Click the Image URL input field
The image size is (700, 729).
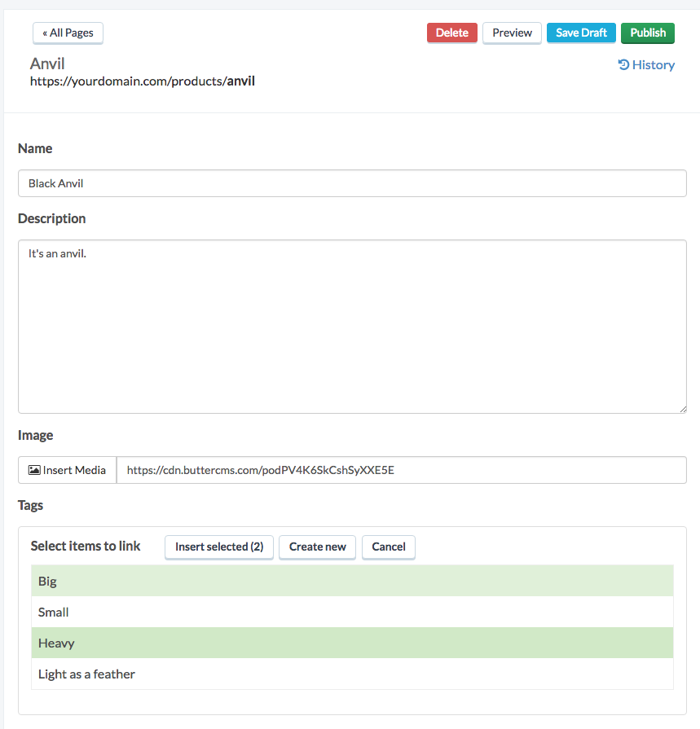click(402, 470)
